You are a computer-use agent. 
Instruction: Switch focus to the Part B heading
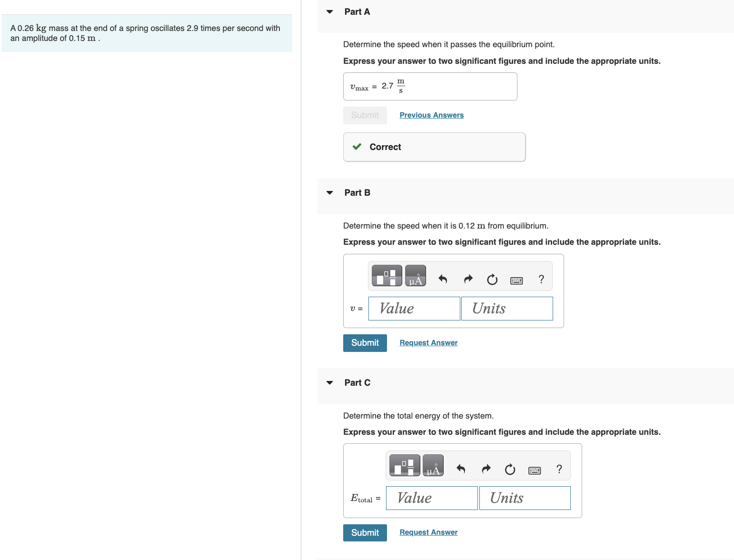click(357, 192)
